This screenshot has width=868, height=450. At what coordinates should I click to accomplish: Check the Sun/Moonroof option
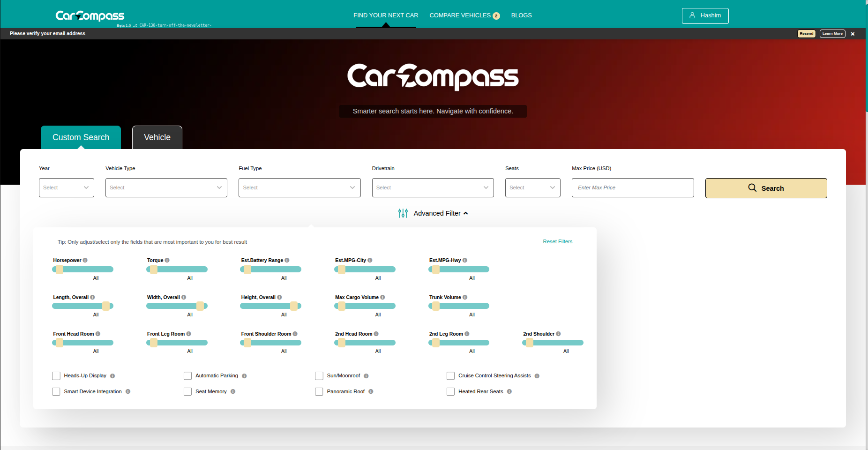tap(319, 375)
